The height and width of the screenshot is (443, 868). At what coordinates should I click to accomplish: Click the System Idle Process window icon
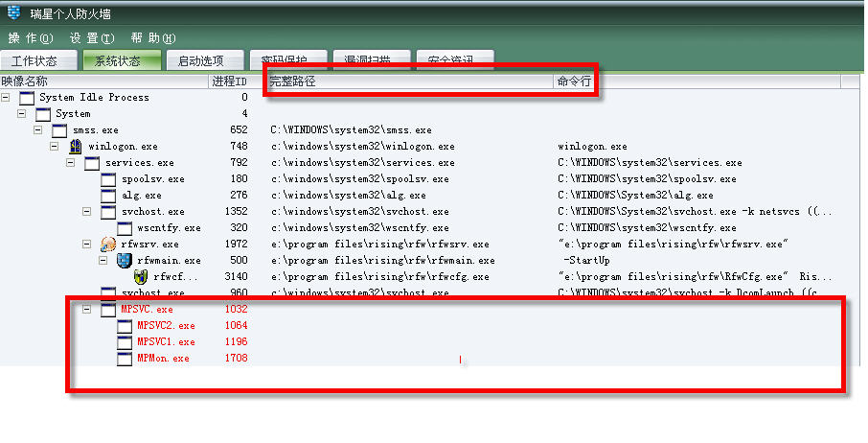tap(27, 98)
